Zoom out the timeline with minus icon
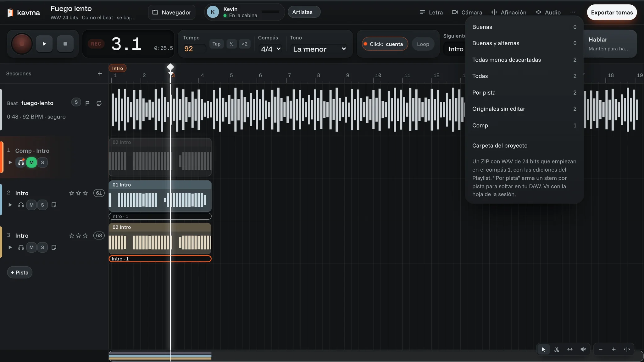Screen dimensions: 644x362 click(x=601, y=349)
